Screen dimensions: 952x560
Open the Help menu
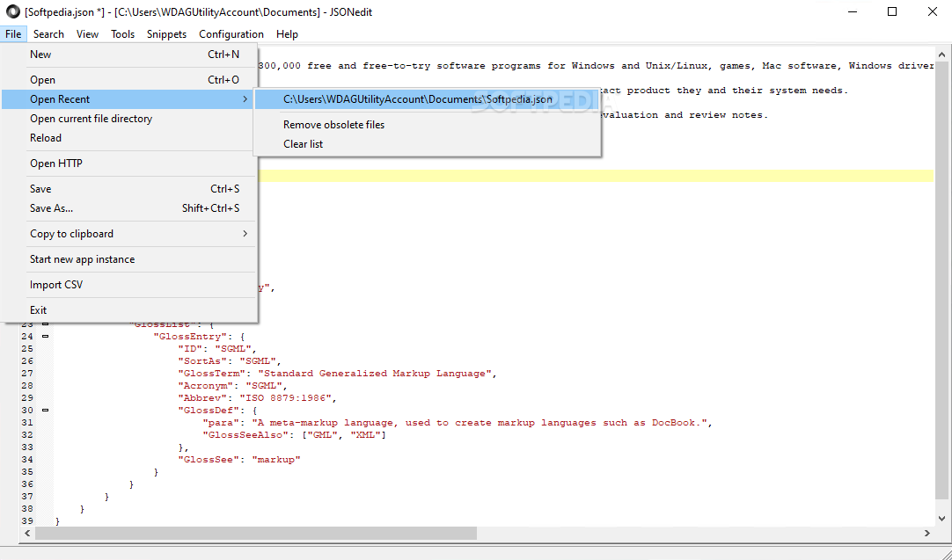[287, 34]
